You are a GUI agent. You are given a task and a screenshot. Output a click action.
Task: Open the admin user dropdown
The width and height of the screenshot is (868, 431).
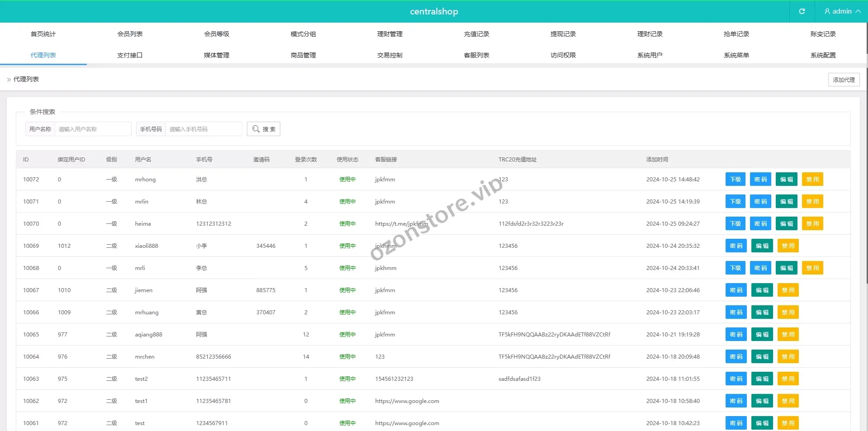click(x=842, y=11)
